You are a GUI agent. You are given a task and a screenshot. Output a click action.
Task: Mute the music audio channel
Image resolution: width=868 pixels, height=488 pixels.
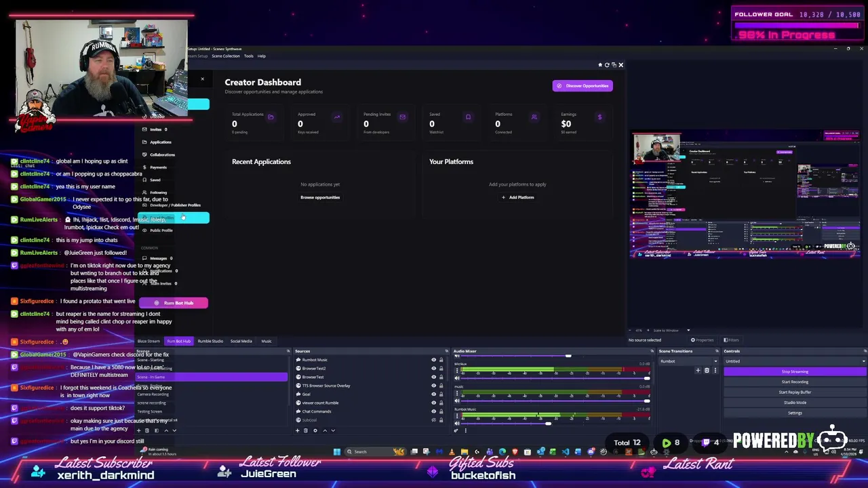click(456, 401)
